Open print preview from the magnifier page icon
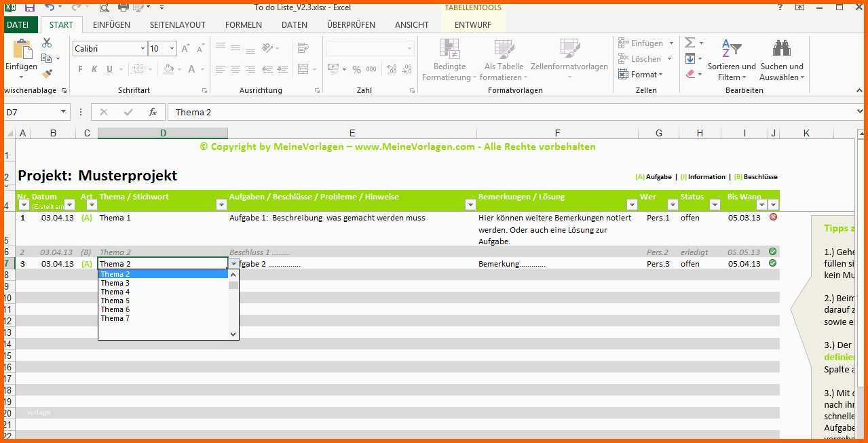 [104, 7]
